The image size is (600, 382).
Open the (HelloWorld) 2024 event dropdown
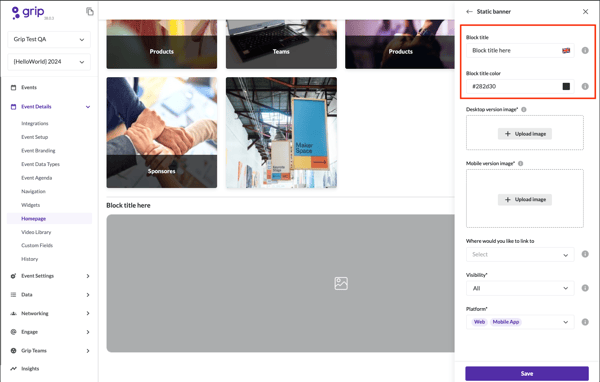click(49, 62)
